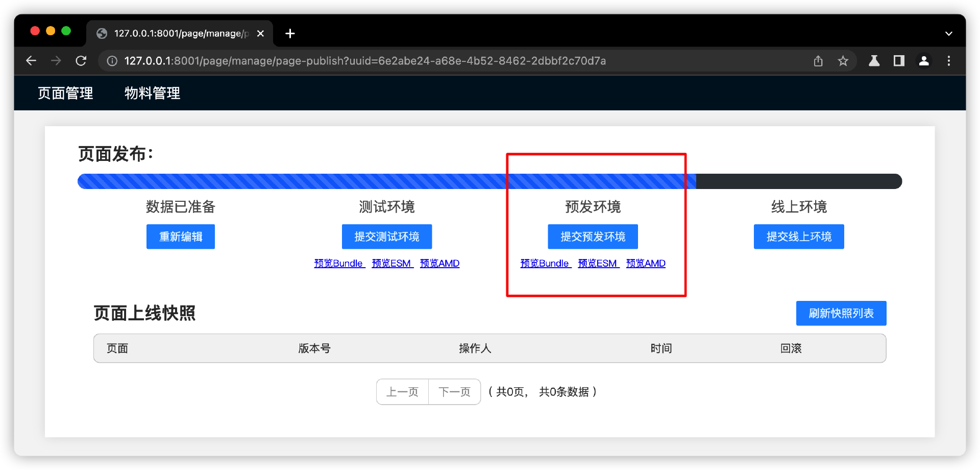Open the user profile icon
The width and height of the screenshot is (980, 470).
pyautogui.click(x=924, y=61)
